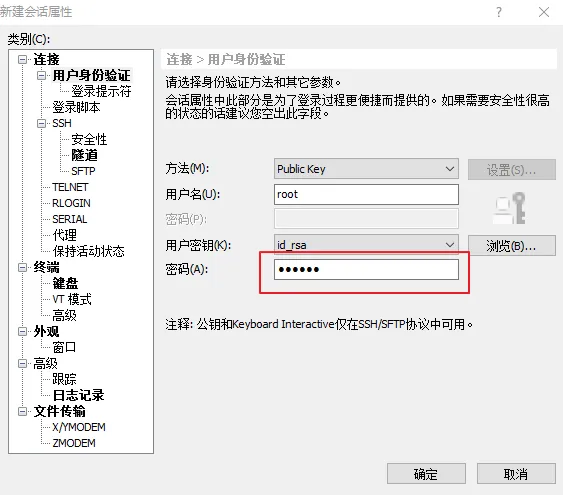Open 窗口 settings under 外观

coord(64,347)
